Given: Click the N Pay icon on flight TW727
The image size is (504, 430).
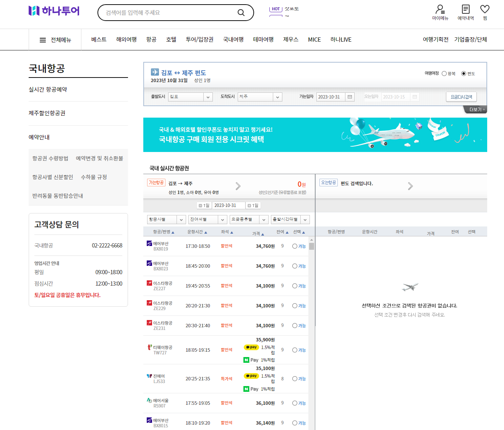Looking at the screenshot, I should pos(246,360).
